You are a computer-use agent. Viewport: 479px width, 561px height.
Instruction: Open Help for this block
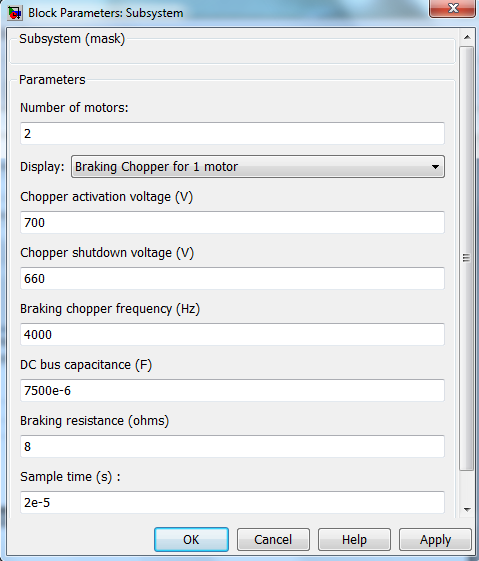tap(354, 539)
